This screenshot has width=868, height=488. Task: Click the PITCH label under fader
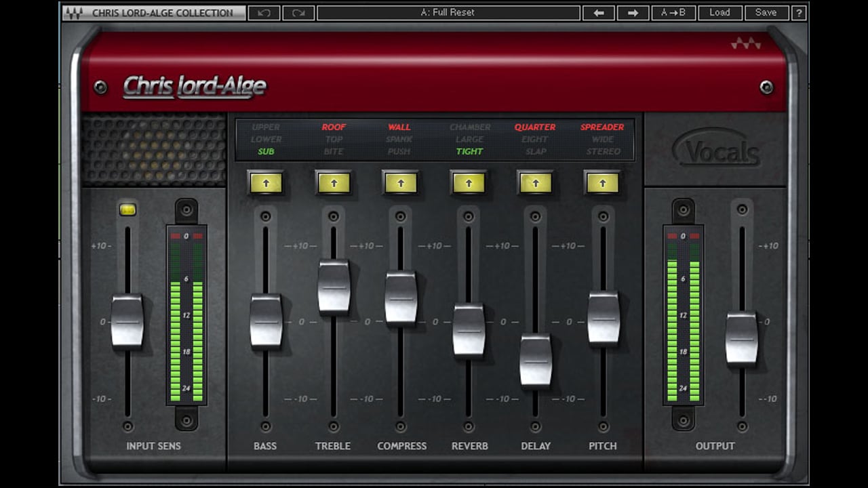pyautogui.click(x=603, y=446)
